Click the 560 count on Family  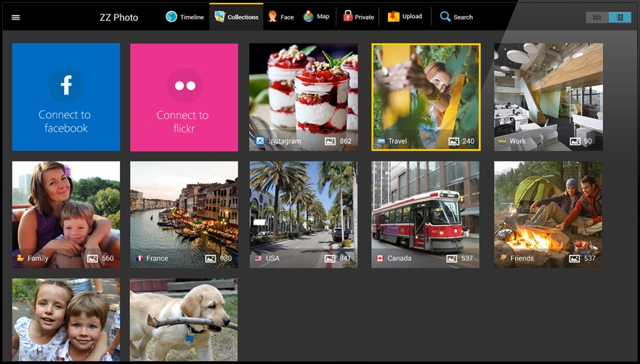pos(108,259)
